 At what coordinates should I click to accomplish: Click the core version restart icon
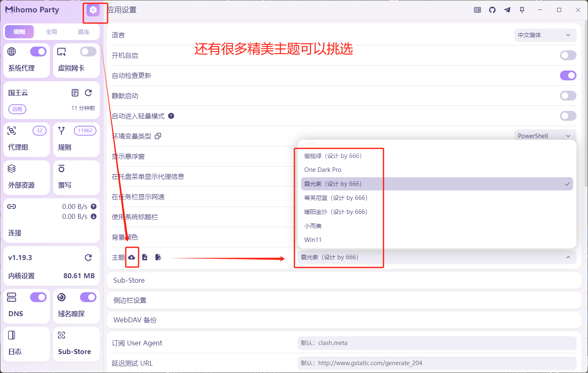click(88, 258)
